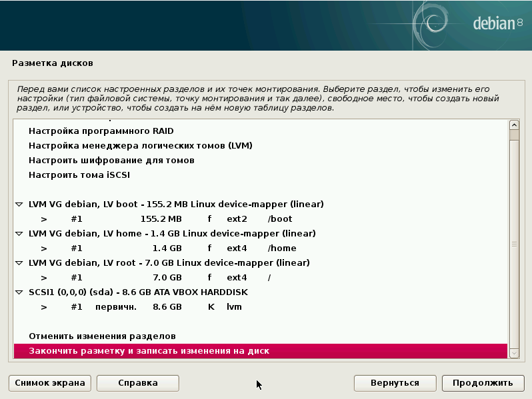Open Настройка программного RAID option
This screenshot has height=399, width=532.
pyautogui.click(x=101, y=131)
